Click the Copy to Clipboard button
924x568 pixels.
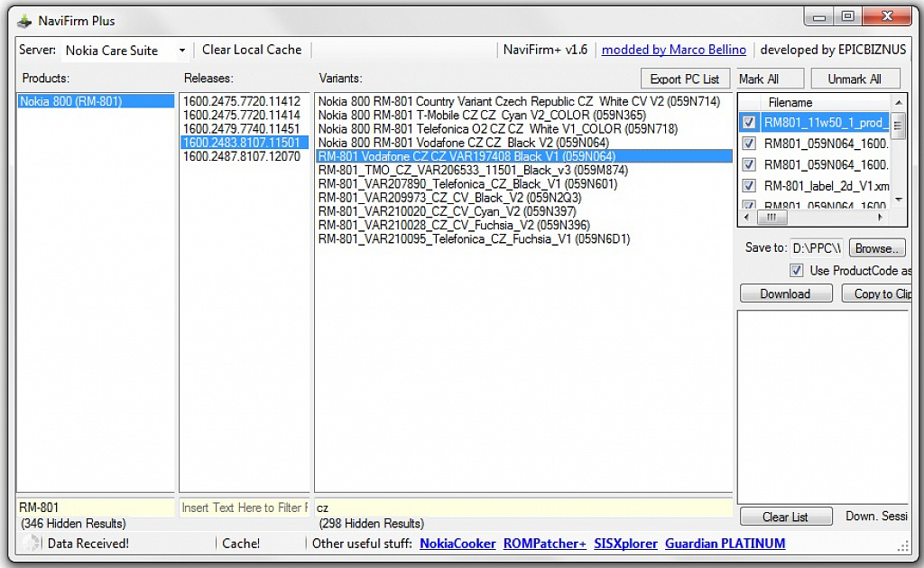pos(876,293)
